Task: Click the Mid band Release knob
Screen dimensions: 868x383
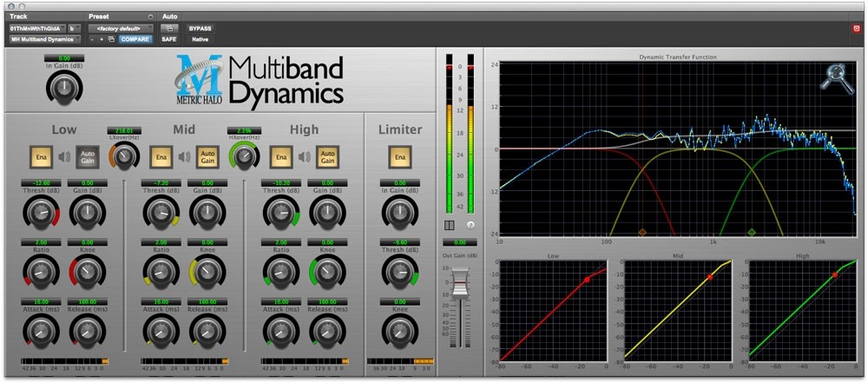Action: click(207, 332)
